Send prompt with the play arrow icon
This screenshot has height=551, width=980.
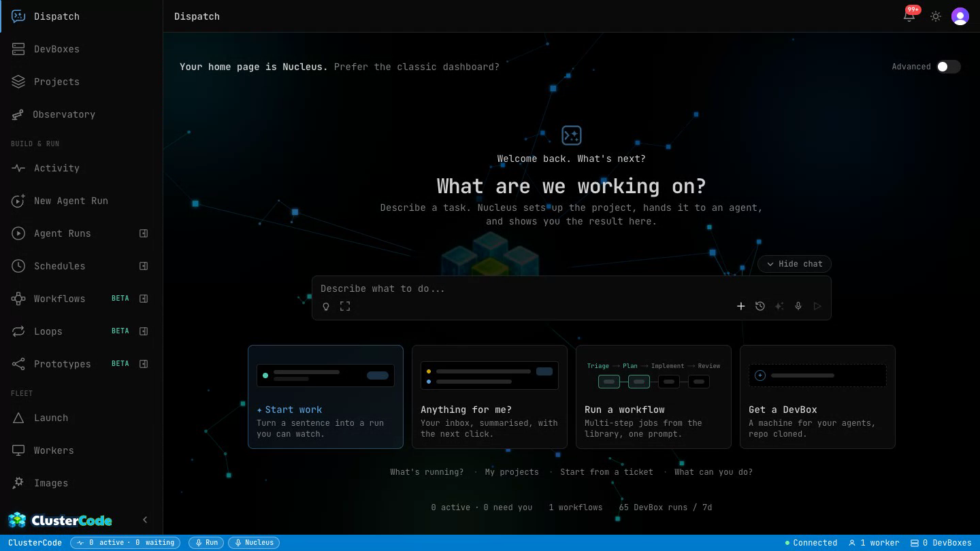pos(817,306)
